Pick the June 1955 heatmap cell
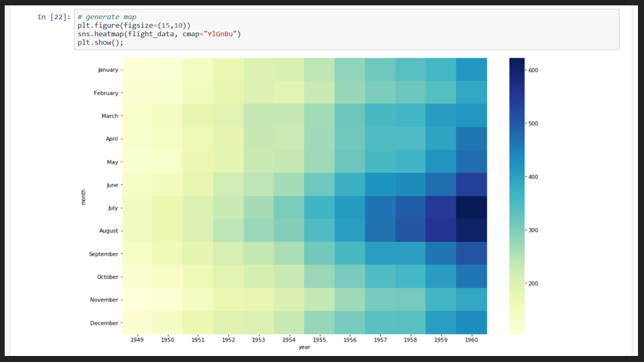 (x=319, y=184)
